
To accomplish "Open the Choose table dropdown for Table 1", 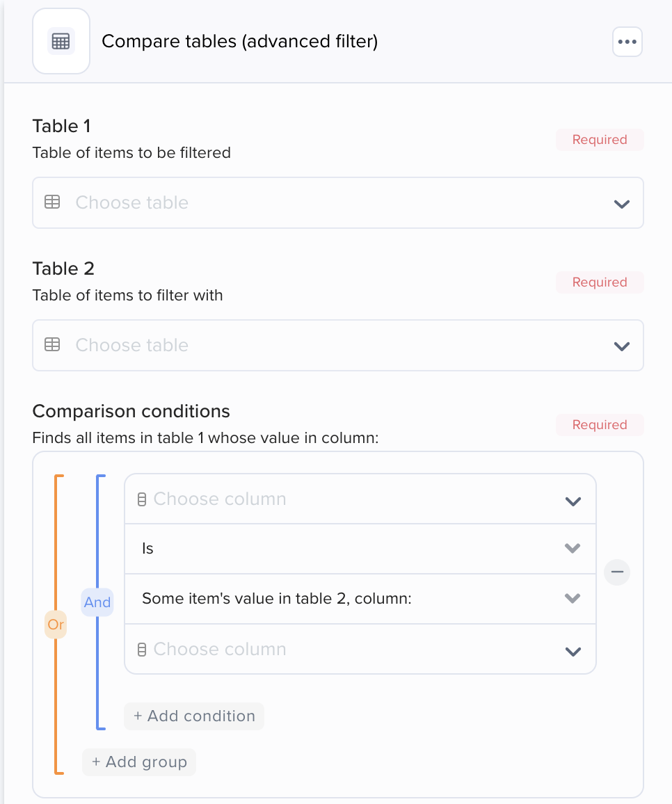I will [620, 202].
